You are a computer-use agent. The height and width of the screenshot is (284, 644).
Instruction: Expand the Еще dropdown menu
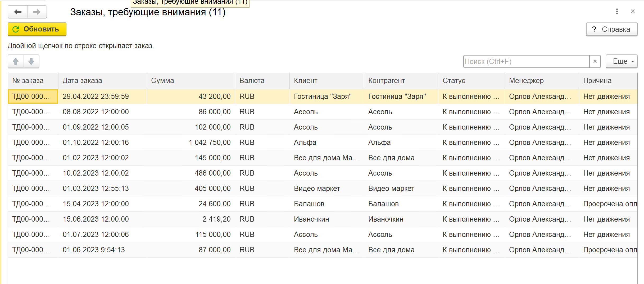[x=622, y=61]
